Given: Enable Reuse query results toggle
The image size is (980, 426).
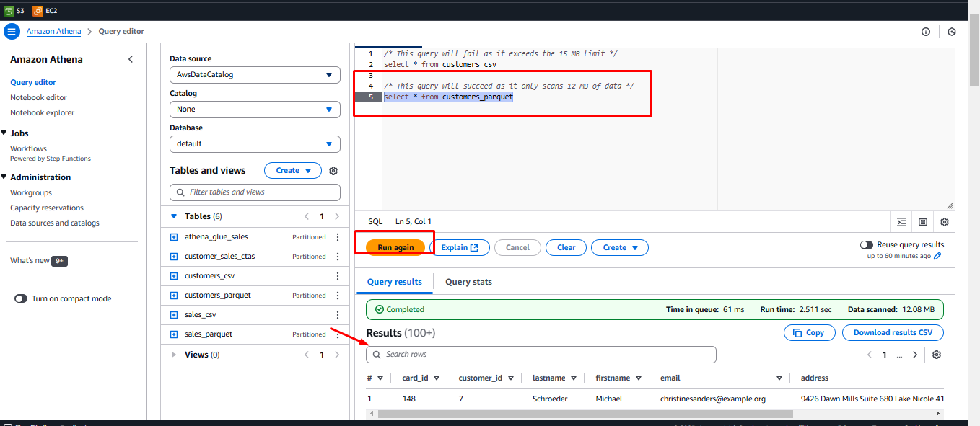Looking at the screenshot, I should coord(867,245).
